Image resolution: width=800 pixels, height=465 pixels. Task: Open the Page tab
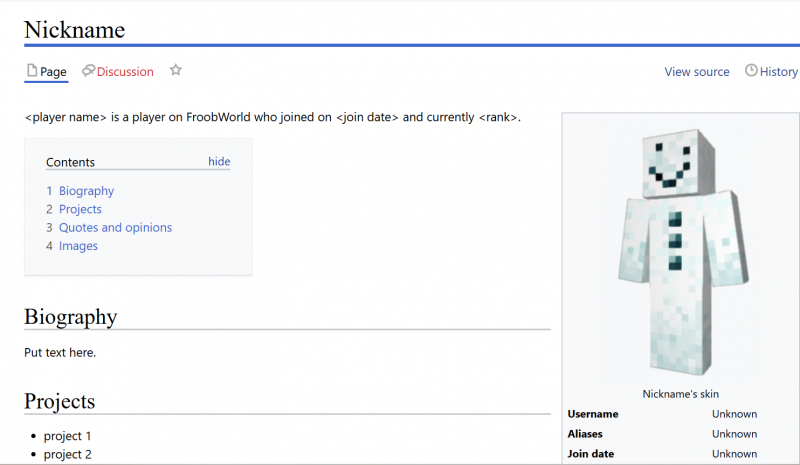46,71
